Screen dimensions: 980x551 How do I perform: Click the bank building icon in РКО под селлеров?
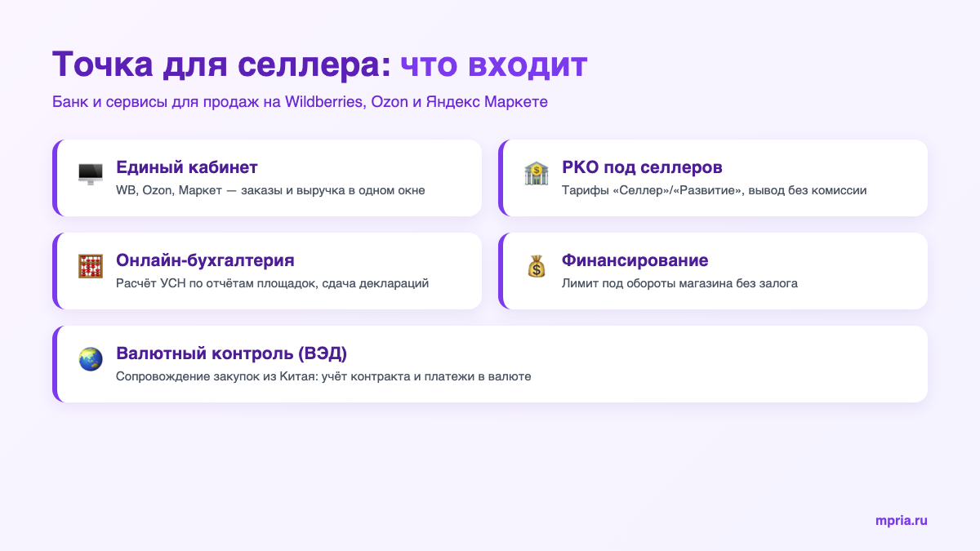(536, 173)
